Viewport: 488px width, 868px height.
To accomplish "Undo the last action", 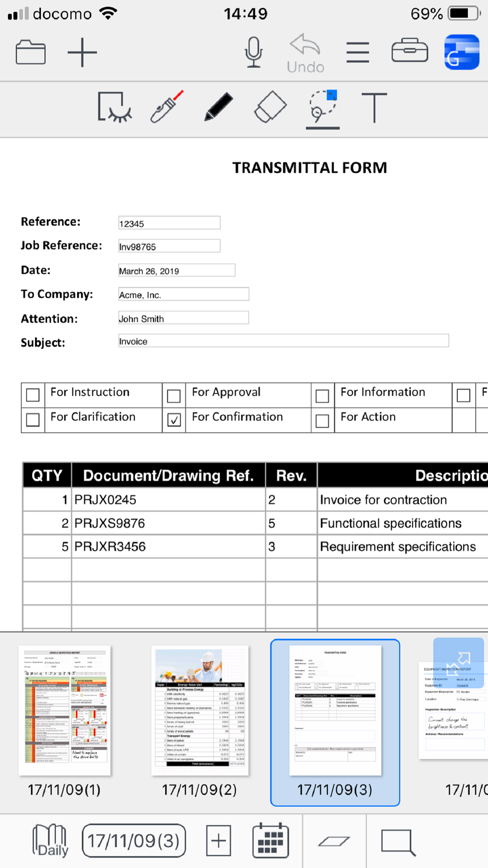I will [305, 53].
